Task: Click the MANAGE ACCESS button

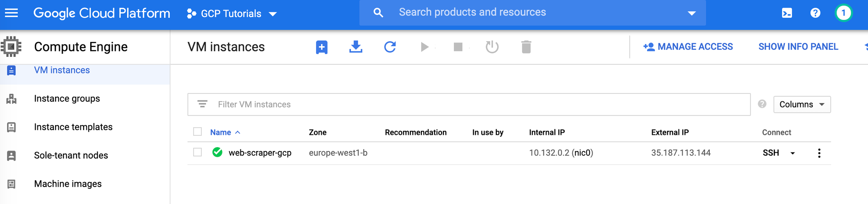Action: [688, 47]
